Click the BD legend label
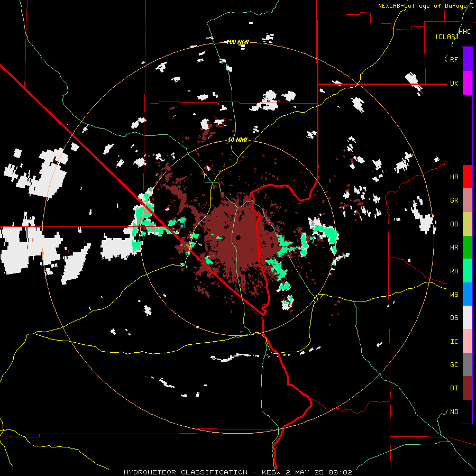 click(454, 224)
